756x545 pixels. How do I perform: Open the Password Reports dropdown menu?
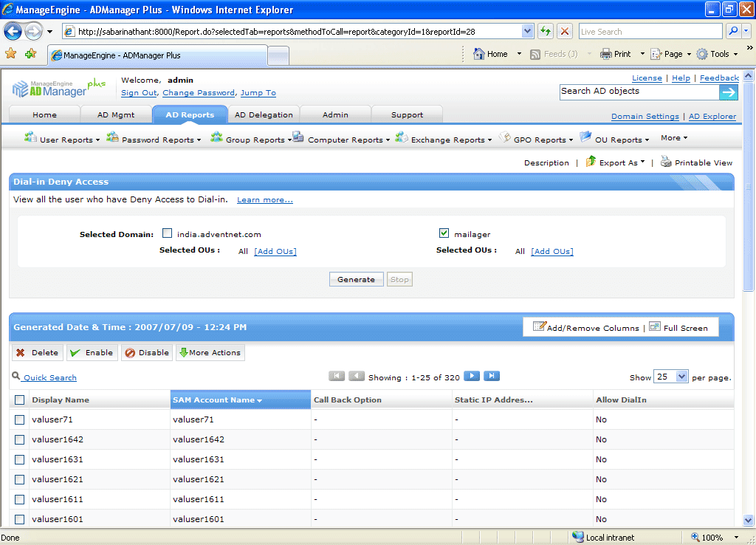[154, 139]
